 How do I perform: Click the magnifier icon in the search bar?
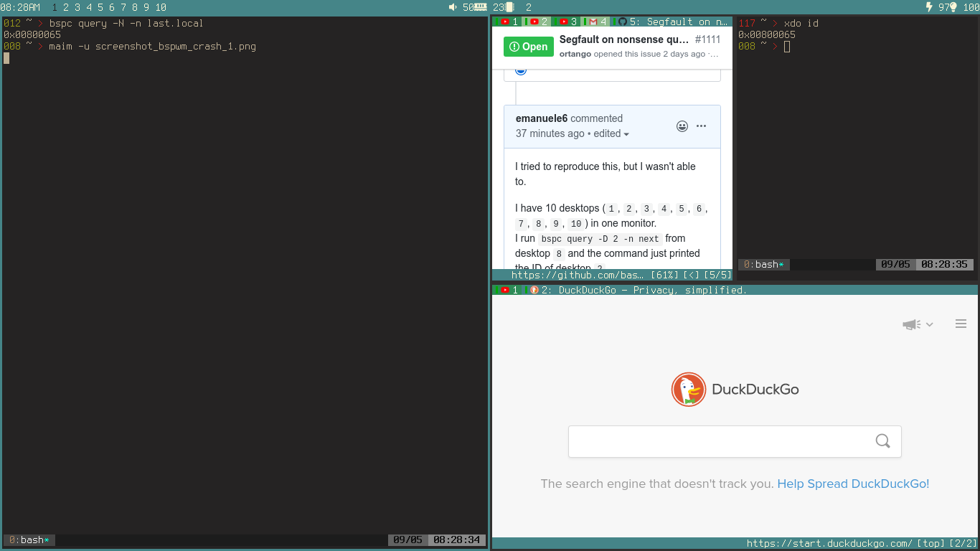click(x=882, y=441)
